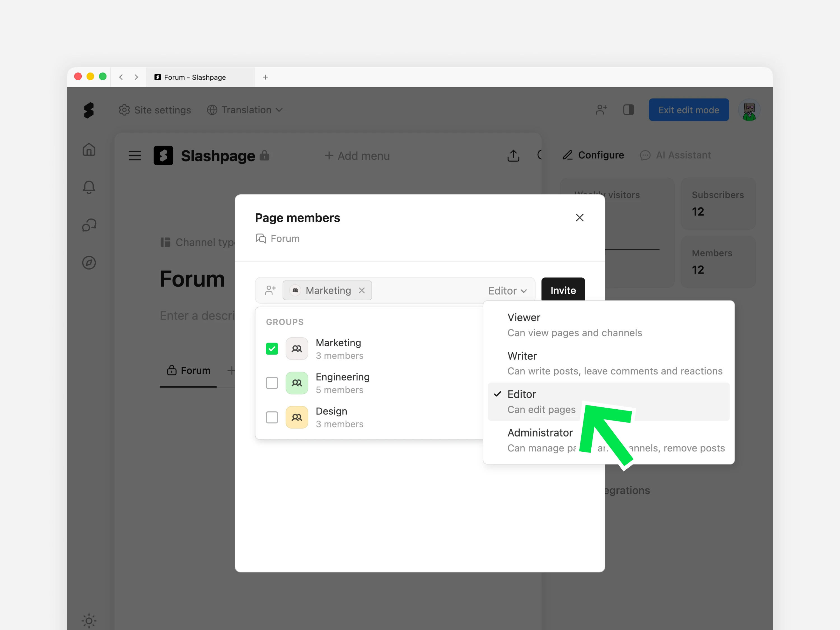
Task: Click the share upload icon
Action: [513, 155]
